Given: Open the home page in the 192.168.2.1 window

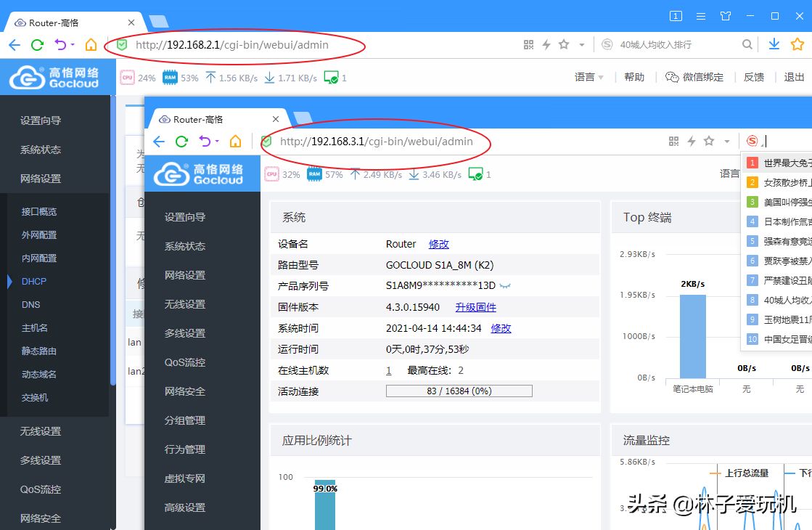Looking at the screenshot, I should (91, 45).
